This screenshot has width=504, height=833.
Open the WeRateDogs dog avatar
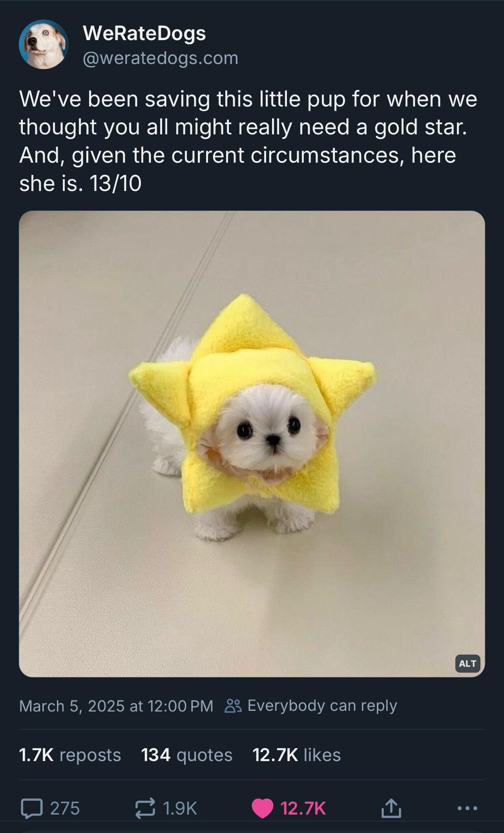(43, 44)
